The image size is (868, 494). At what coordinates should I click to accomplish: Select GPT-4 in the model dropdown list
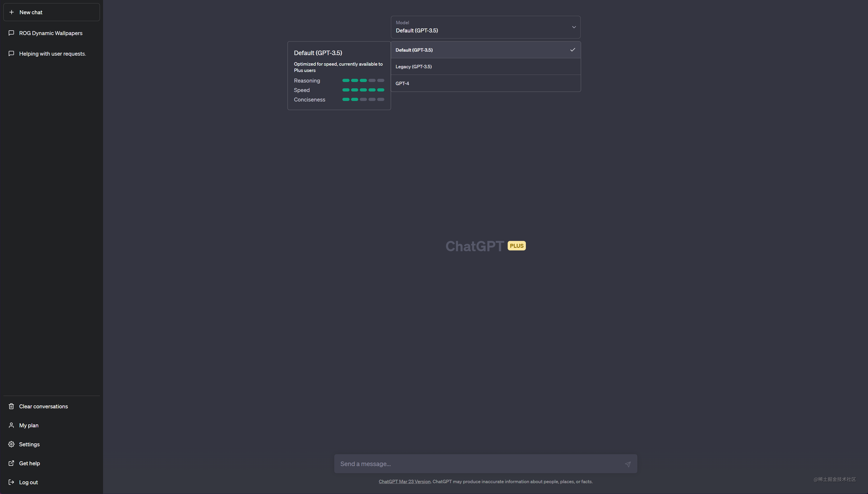485,84
